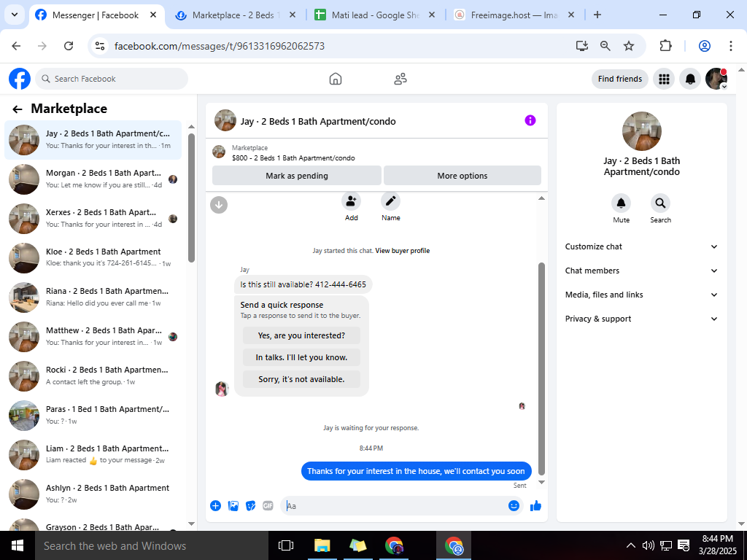Viewport: 747px width, 560px height.
Task: Click the Search Facebook field
Action: coord(112,79)
